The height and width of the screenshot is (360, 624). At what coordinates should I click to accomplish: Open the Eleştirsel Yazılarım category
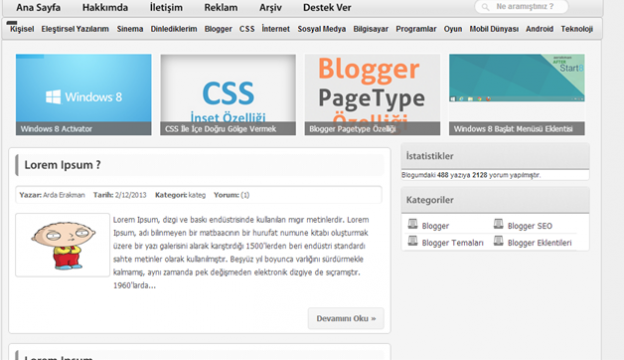(75, 29)
